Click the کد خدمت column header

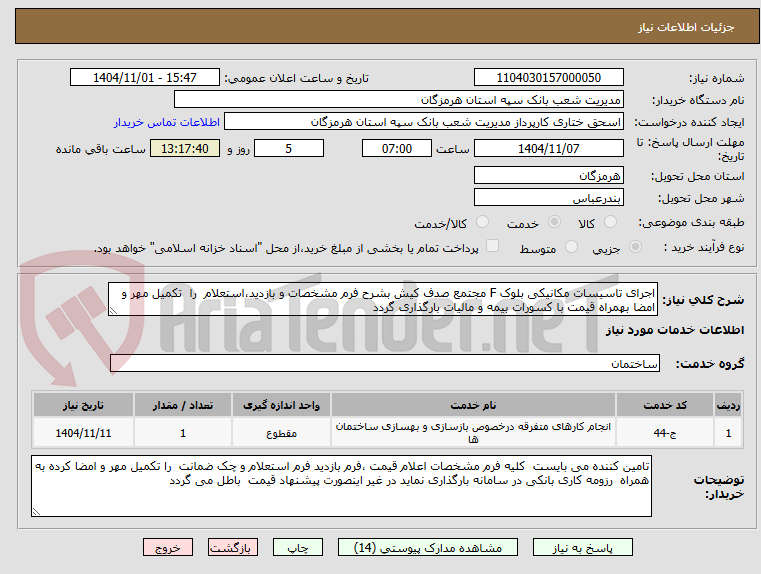click(x=665, y=405)
